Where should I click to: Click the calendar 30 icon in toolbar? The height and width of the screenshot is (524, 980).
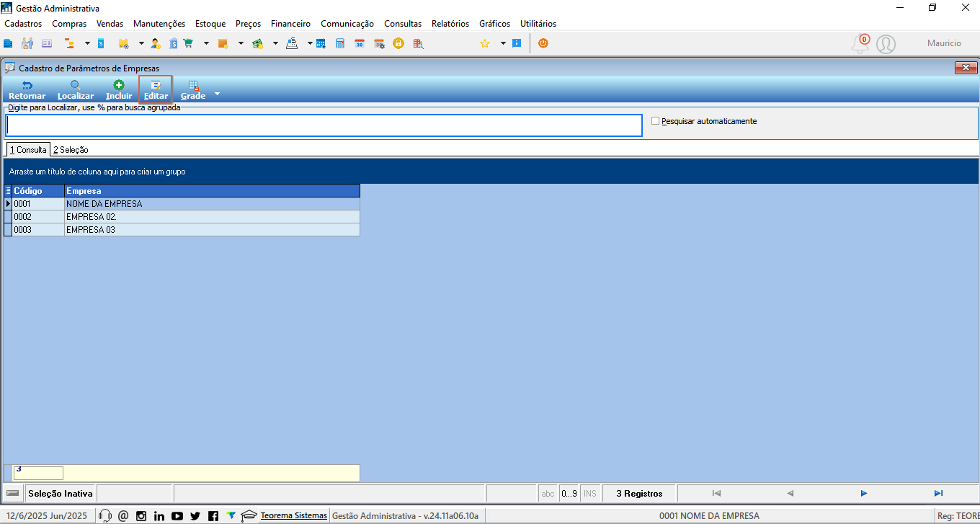click(360, 43)
